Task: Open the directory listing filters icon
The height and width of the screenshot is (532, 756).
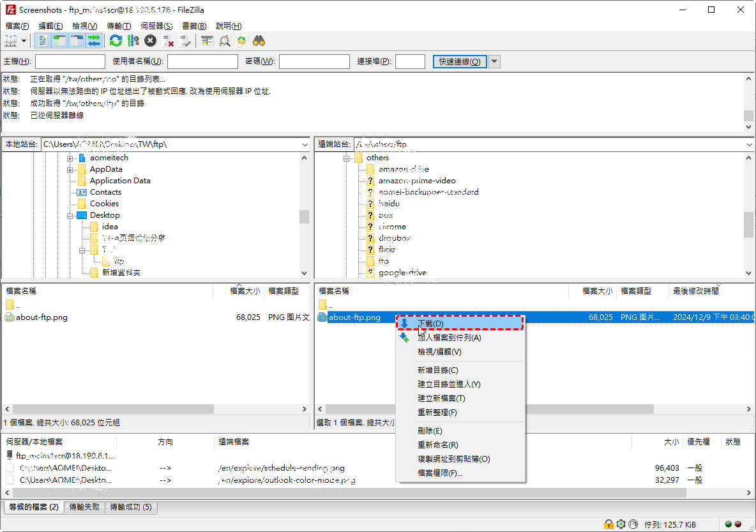Action: point(208,41)
